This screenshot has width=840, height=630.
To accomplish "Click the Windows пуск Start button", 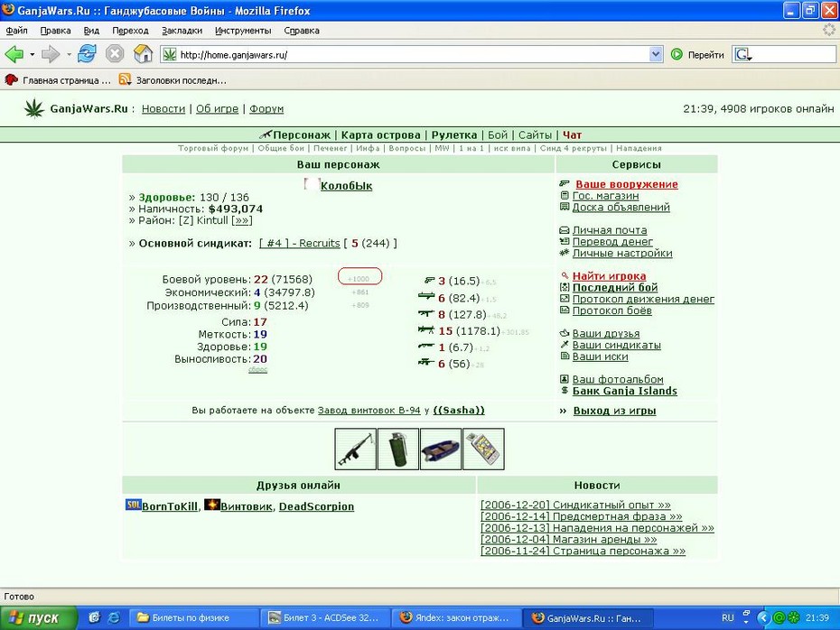I will click(x=38, y=617).
